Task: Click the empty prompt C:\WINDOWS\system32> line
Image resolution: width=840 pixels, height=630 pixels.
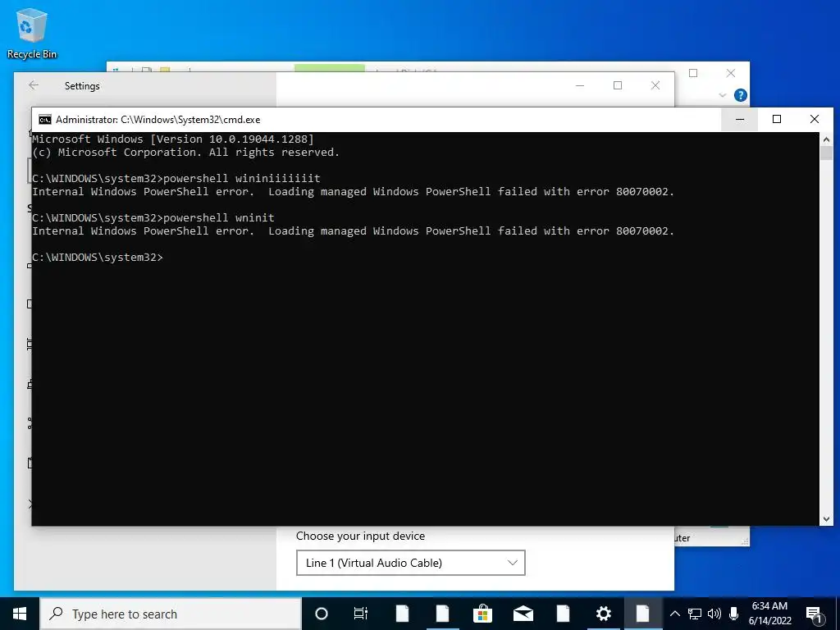Action: [98, 257]
